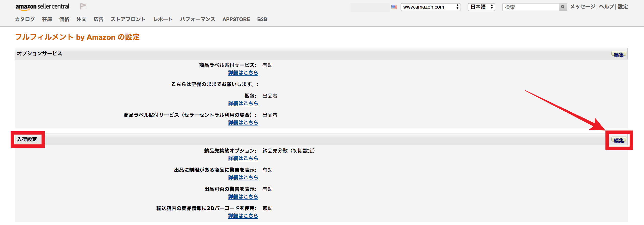Open the 価格 menu
This screenshot has width=644, height=225.
(x=64, y=19)
